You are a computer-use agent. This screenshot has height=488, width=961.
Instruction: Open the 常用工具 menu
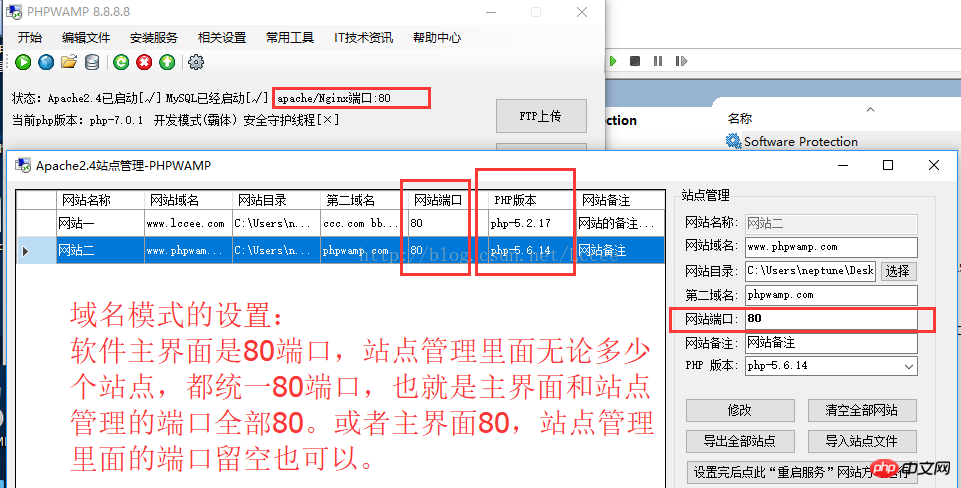(289, 37)
